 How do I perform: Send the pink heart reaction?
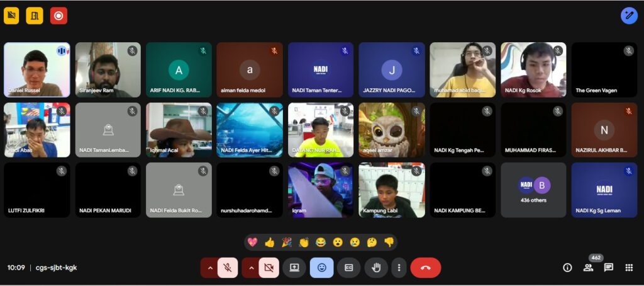tap(253, 243)
